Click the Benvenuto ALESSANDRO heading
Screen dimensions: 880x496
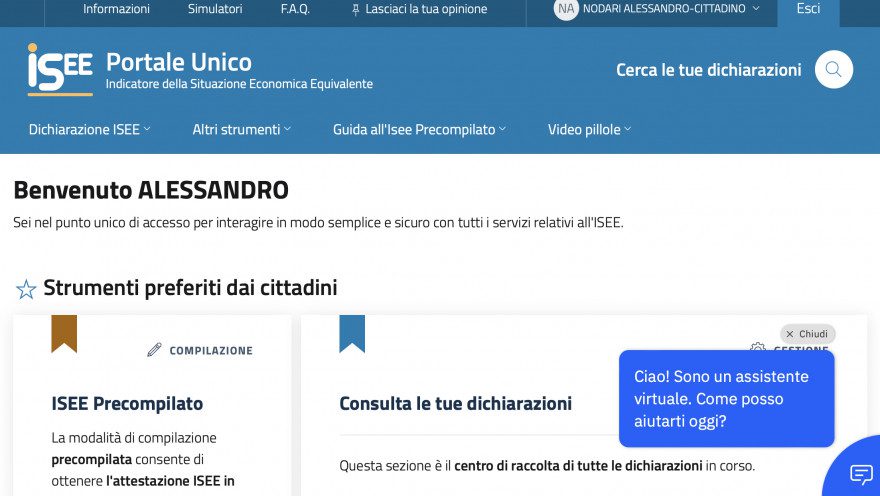(151, 190)
